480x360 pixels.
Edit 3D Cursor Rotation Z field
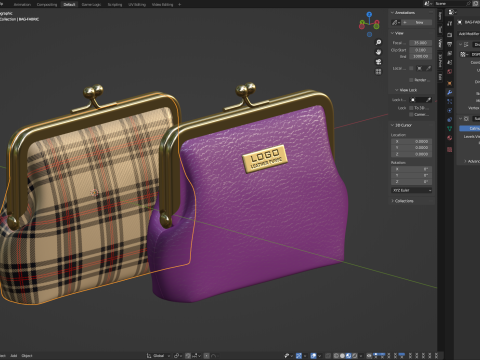pyautogui.click(x=411, y=182)
